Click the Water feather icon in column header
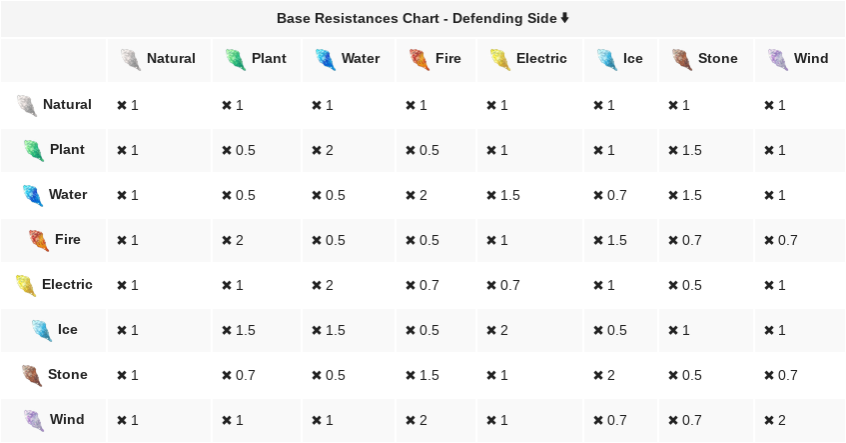The height and width of the screenshot is (443, 846). tap(324, 59)
